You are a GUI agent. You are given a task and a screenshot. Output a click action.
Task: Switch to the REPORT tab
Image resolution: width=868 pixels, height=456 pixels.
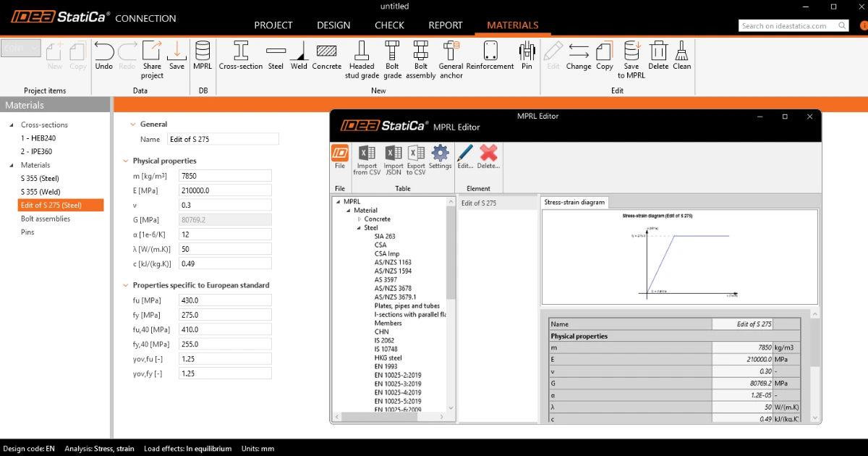click(x=446, y=25)
